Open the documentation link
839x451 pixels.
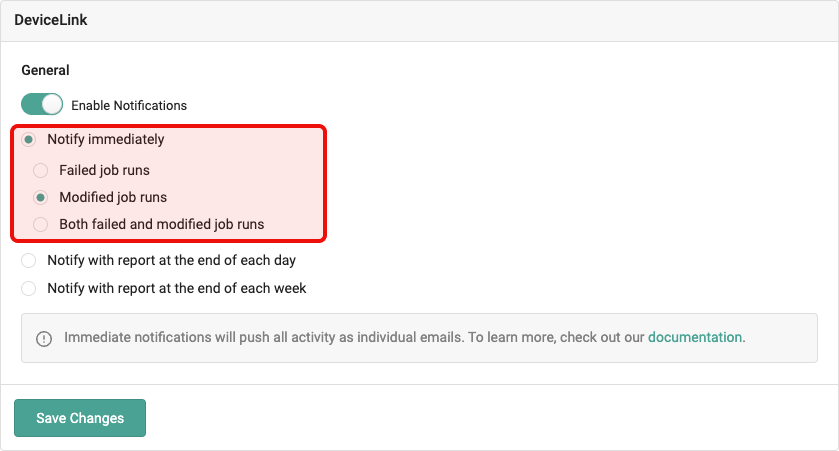(695, 337)
